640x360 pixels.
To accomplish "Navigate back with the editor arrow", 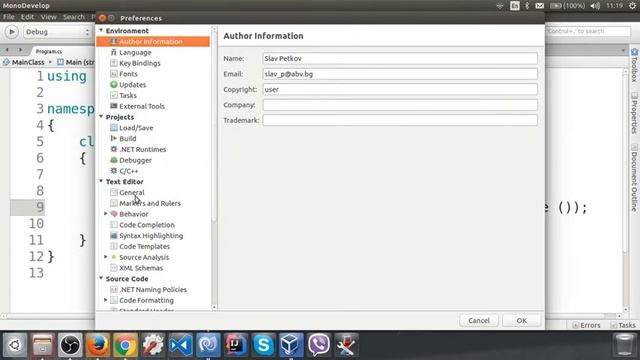I will [7, 50].
